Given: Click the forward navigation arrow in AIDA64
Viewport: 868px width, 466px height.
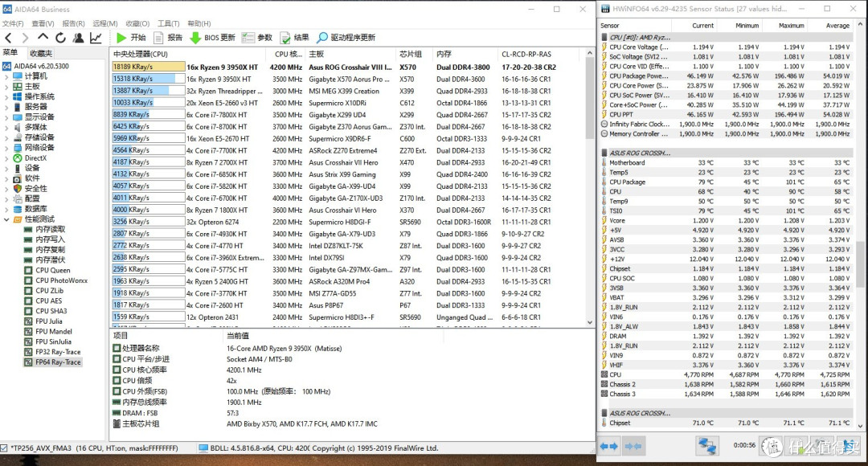Looking at the screenshot, I should coord(25,38).
